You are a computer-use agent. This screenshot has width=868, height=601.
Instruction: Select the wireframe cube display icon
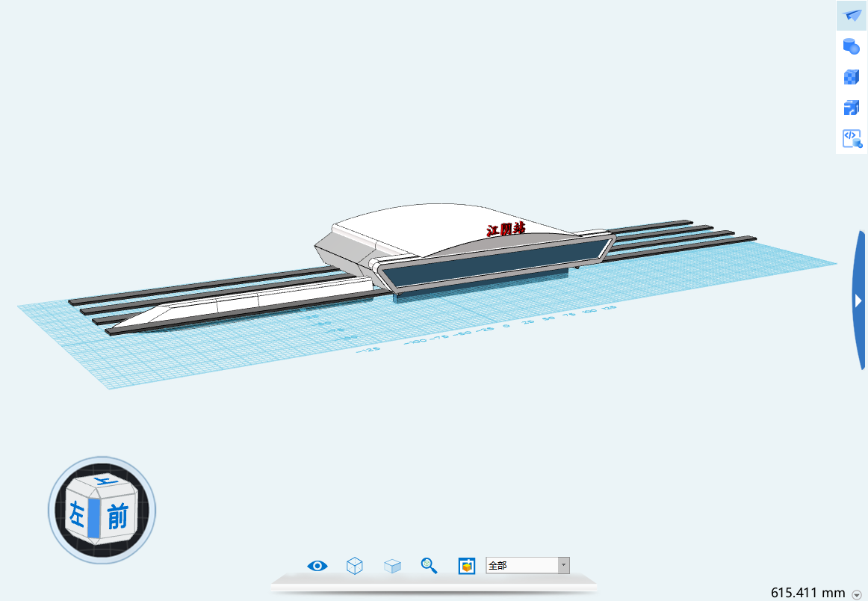point(354,566)
